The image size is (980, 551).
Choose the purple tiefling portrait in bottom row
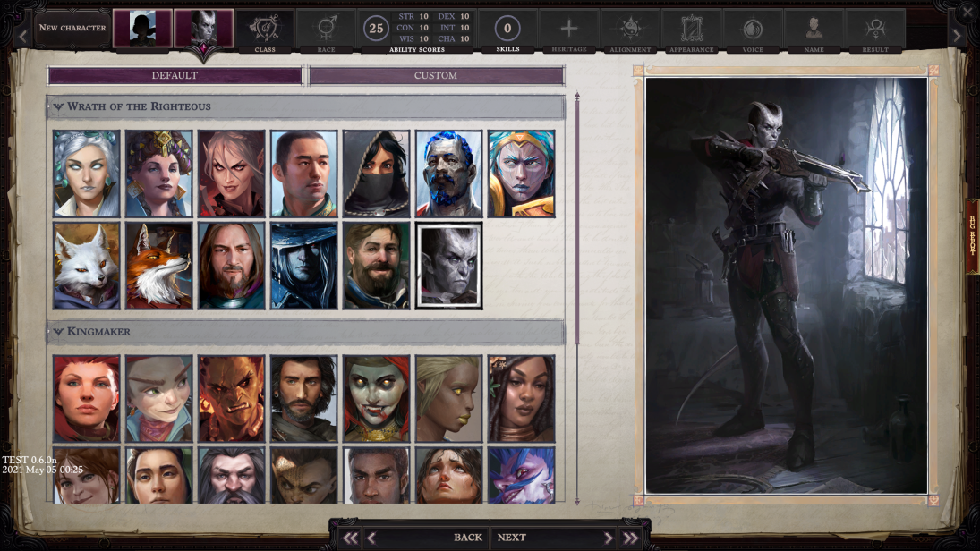pos(521,475)
